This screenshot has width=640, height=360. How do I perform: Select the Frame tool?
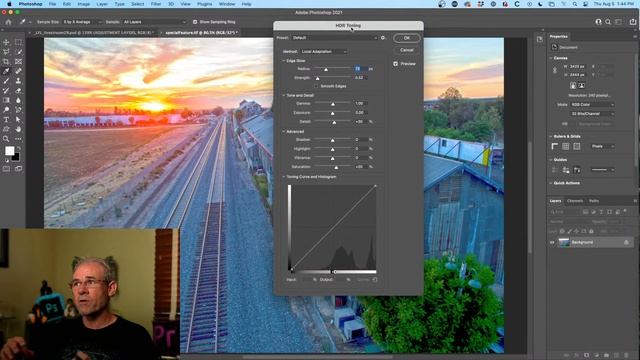coord(18,62)
